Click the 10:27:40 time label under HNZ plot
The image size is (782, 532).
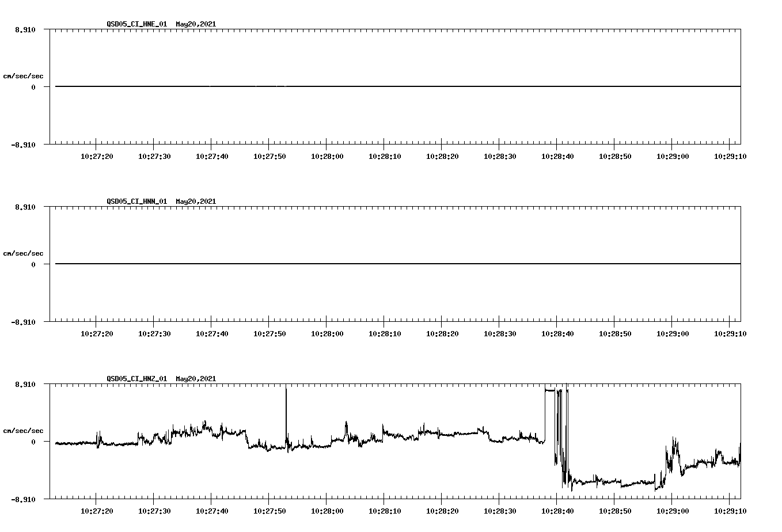pos(212,511)
